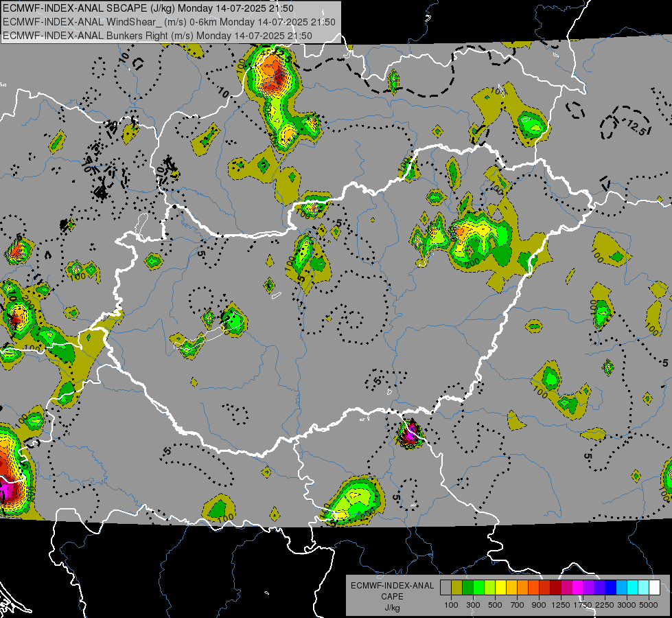
Task: Click the legend title ECMWF-INDEX-ANAL
Action: 392,586
